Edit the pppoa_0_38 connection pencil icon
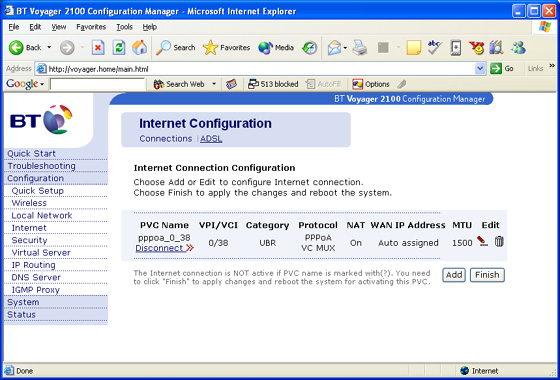Image resolution: width=560 pixels, height=380 pixels. coord(482,241)
